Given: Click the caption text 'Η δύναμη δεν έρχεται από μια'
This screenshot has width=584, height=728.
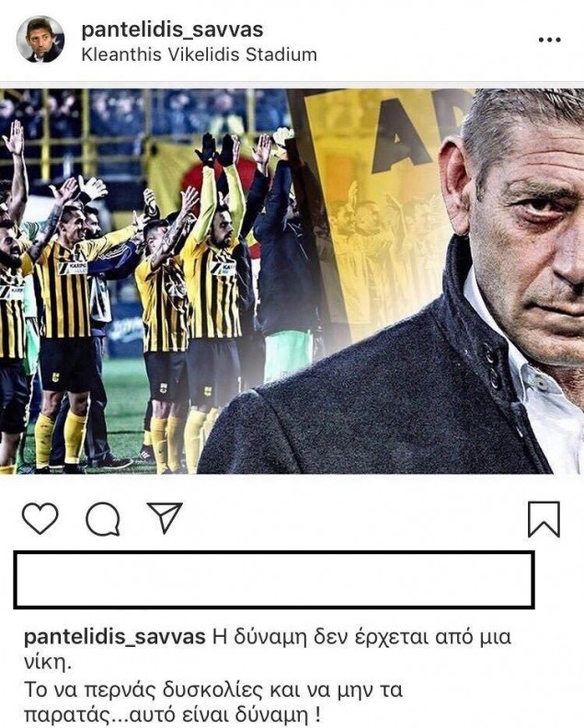Looking at the screenshot, I should pyautogui.click(x=361, y=637).
